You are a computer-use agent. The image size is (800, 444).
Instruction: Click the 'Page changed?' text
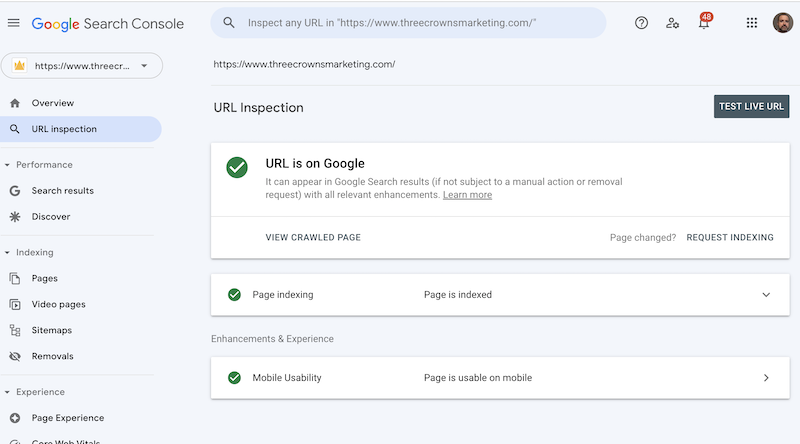click(x=642, y=237)
